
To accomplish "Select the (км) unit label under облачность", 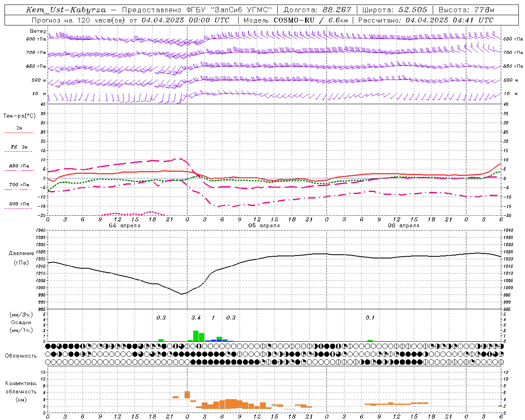I will point(21,399).
